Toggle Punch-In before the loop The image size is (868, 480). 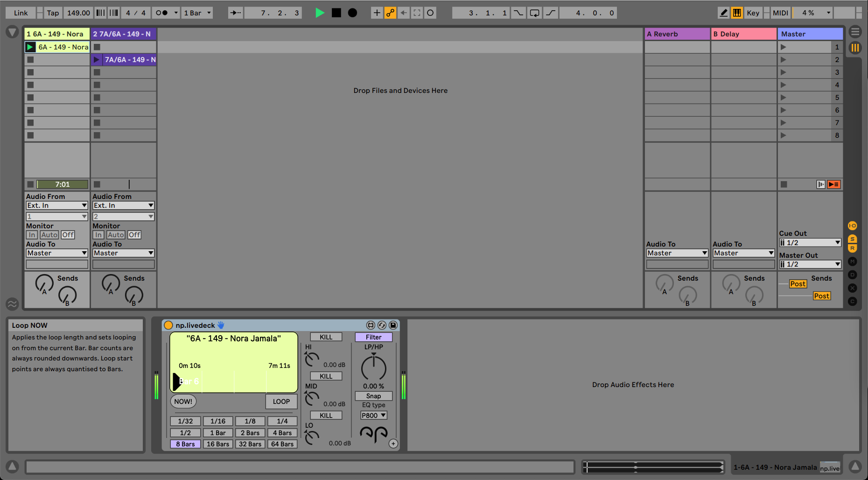518,13
